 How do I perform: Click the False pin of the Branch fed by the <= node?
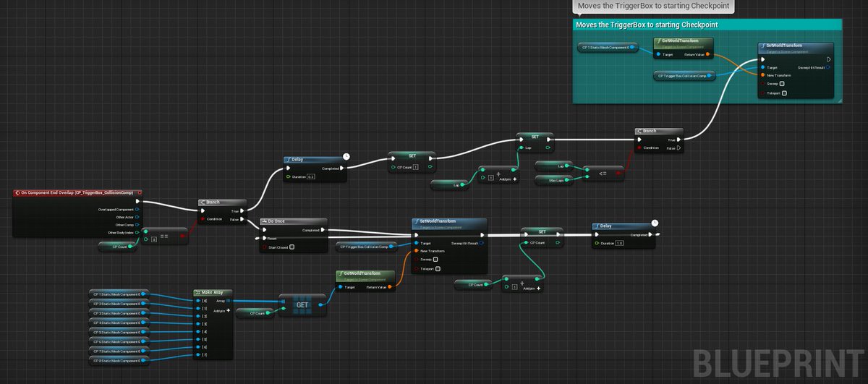coord(678,148)
